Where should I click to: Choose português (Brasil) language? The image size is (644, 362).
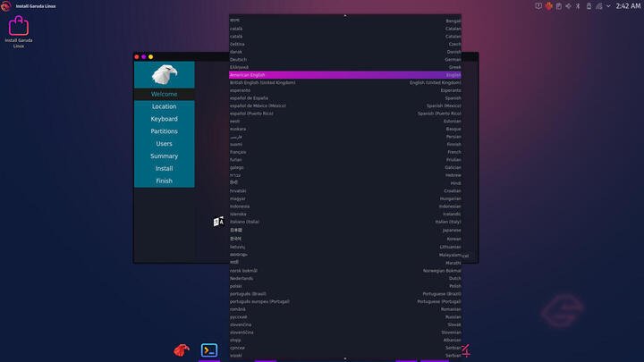tap(345, 294)
